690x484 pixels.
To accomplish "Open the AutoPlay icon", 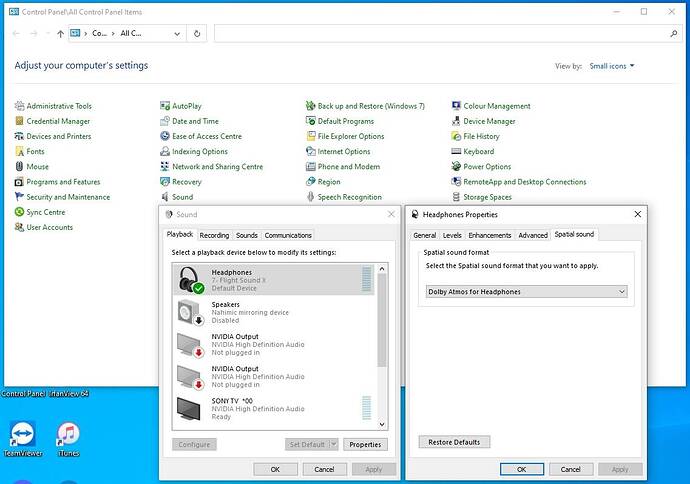I will pyautogui.click(x=165, y=106).
